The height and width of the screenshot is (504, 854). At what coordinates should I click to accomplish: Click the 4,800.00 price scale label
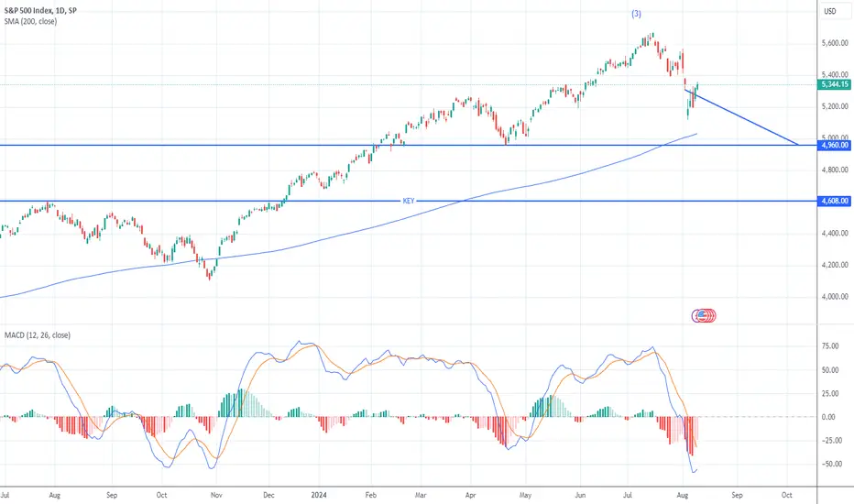(x=835, y=170)
